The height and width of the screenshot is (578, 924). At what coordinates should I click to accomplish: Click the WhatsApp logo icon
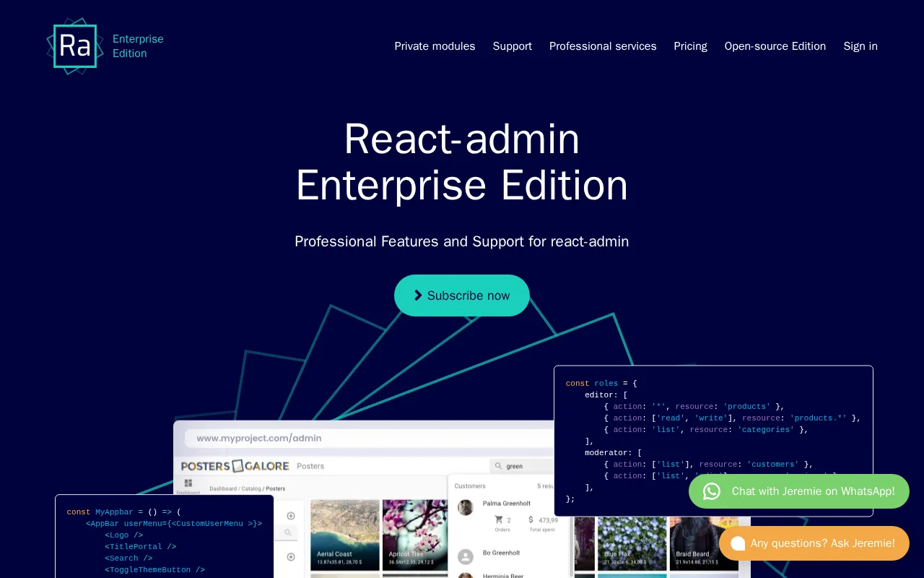tap(712, 491)
